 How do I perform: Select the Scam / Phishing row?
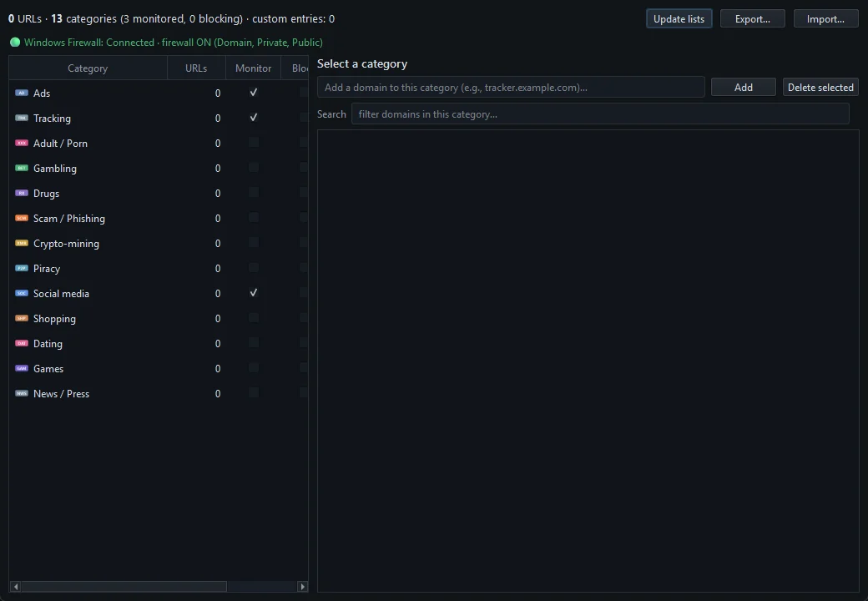(x=159, y=218)
